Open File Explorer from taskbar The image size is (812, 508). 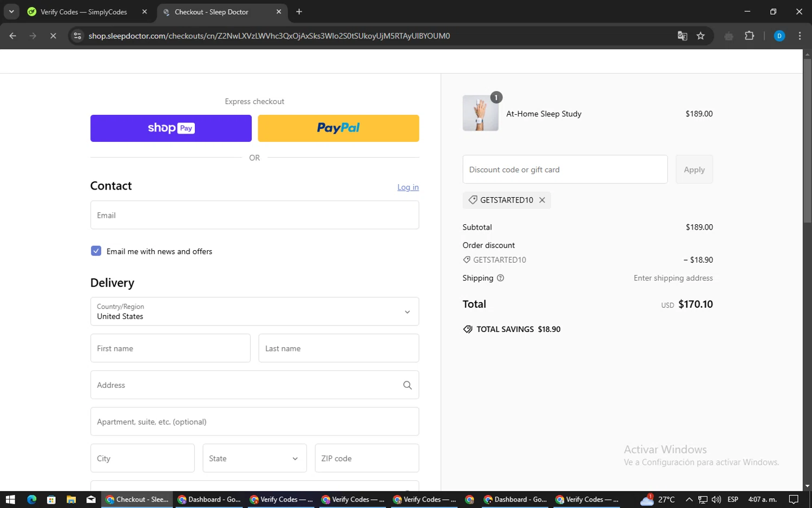click(x=71, y=499)
